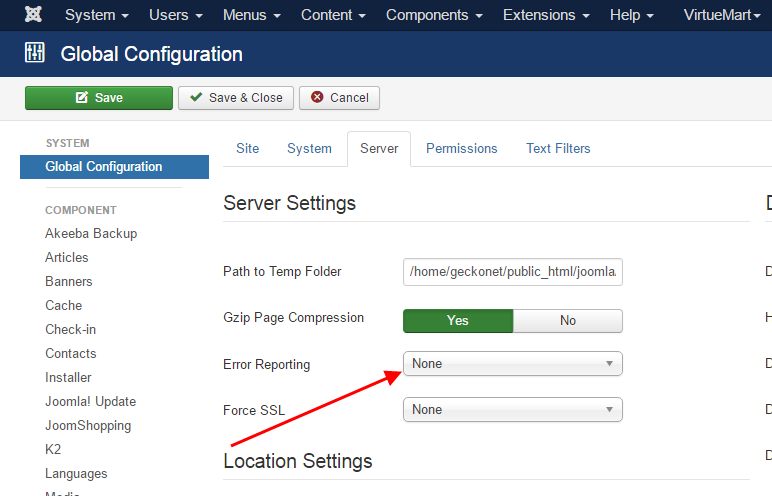Expand the System menu
This screenshot has height=496, width=772.
97,16
